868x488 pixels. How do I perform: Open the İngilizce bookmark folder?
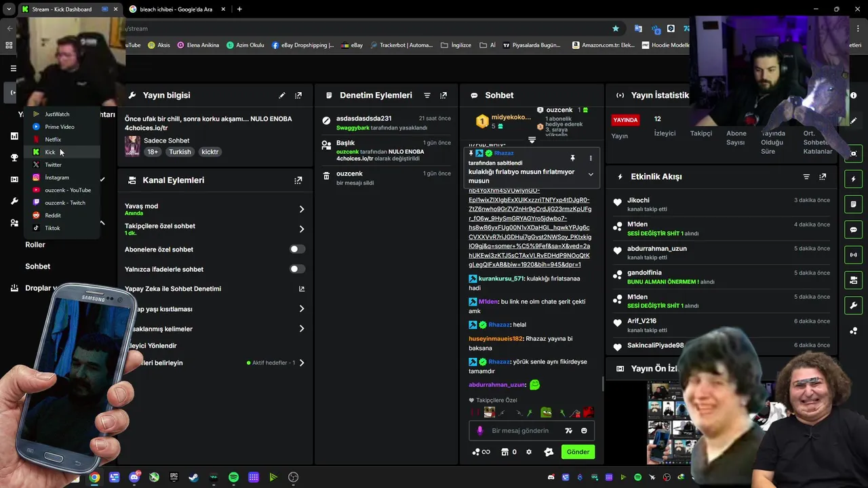456,45
